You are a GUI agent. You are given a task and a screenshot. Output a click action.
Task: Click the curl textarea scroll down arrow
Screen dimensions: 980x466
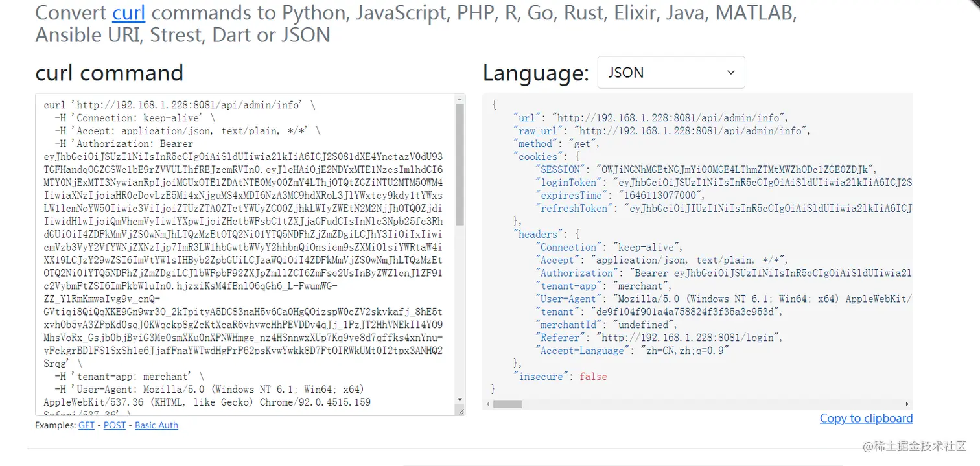tap(460, 399)
